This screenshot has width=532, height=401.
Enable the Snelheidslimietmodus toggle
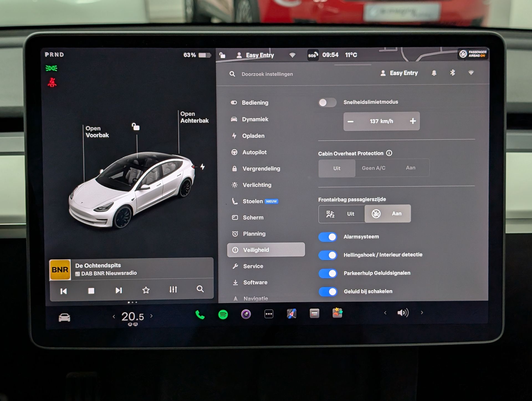pos(327,103)
